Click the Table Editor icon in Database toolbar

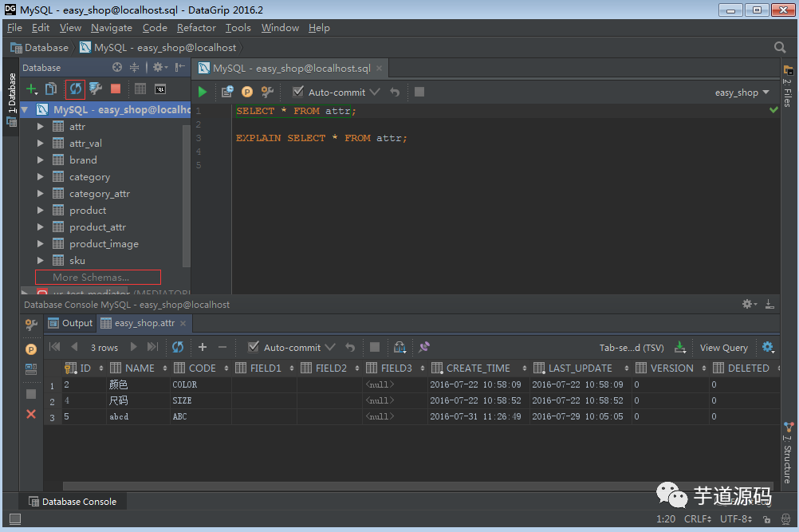tap(140, 89)
